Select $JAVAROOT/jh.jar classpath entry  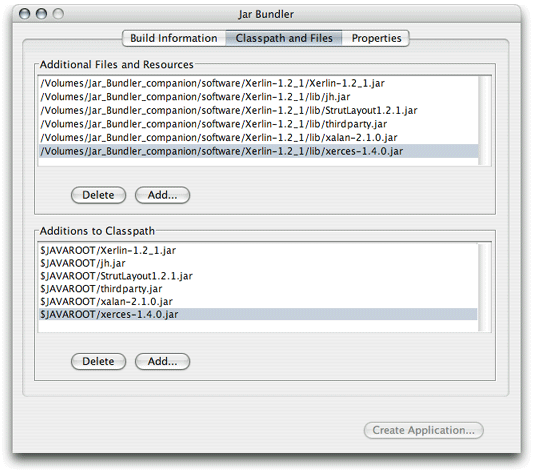pyautogui.click(x=258, y=263)
